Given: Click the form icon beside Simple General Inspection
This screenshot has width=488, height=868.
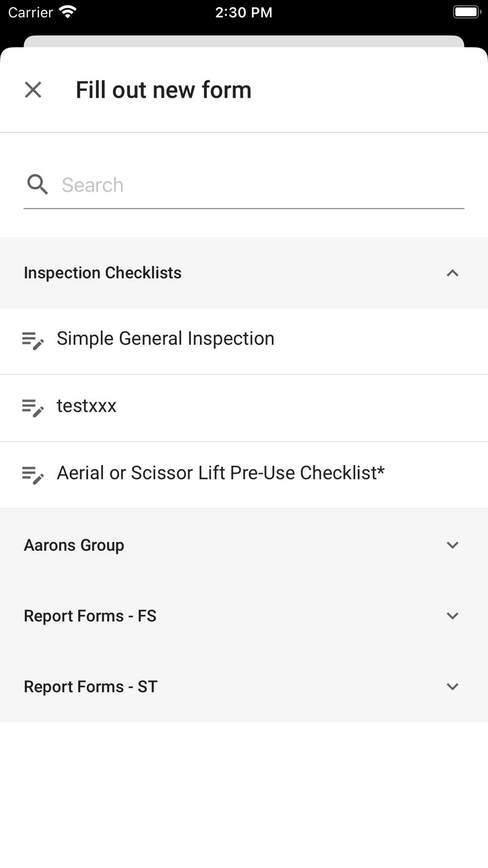Looking at the screenshot, I should coord(33,340).
